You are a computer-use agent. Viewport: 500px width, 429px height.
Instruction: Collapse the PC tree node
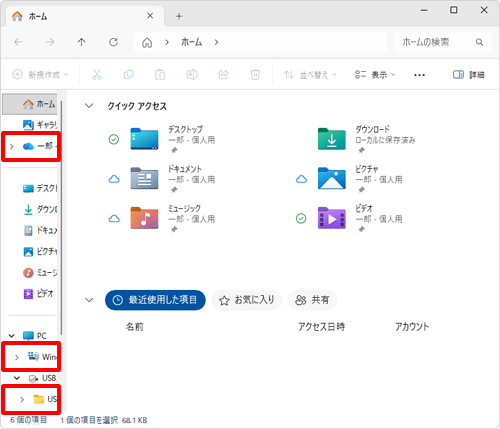click(x=12, y=336)
